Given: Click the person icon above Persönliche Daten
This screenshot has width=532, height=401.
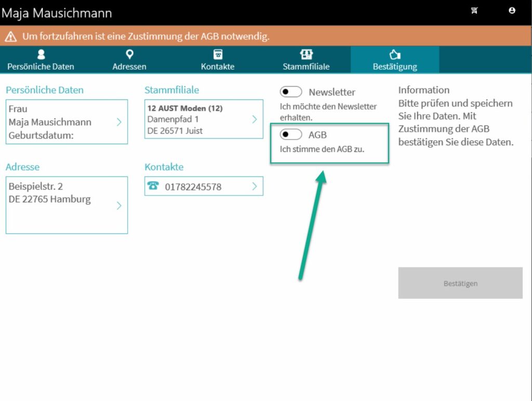Looking at the screenshot, I should 41,55.
